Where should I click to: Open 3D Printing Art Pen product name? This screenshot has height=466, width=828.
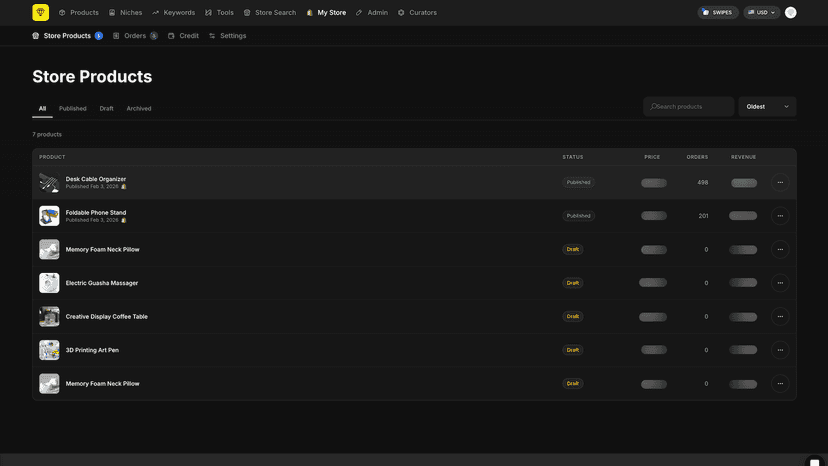tap(92, 350)
